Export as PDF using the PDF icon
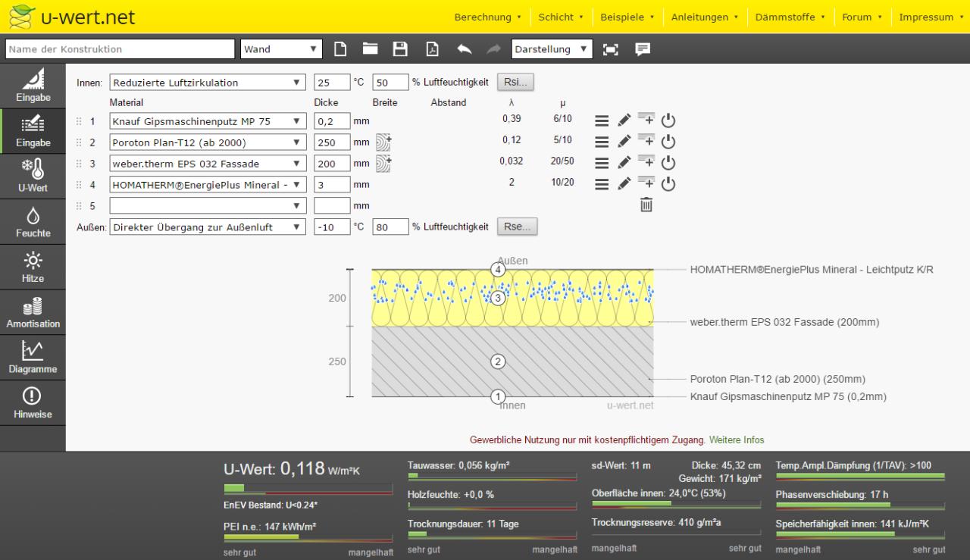 click(x=431, y=49)
